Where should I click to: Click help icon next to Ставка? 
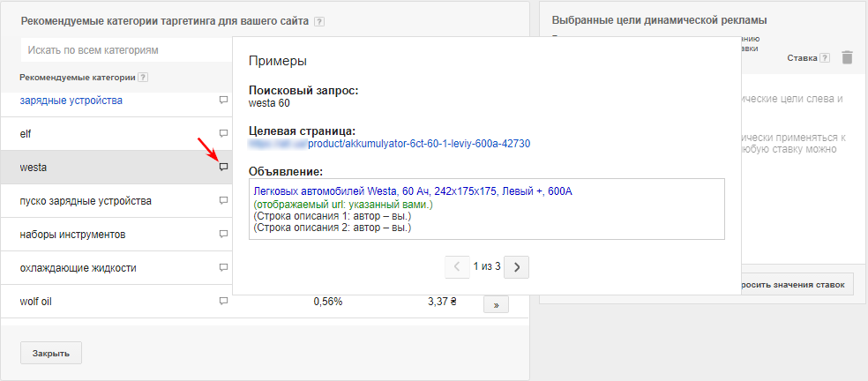(x=825, y=58)
